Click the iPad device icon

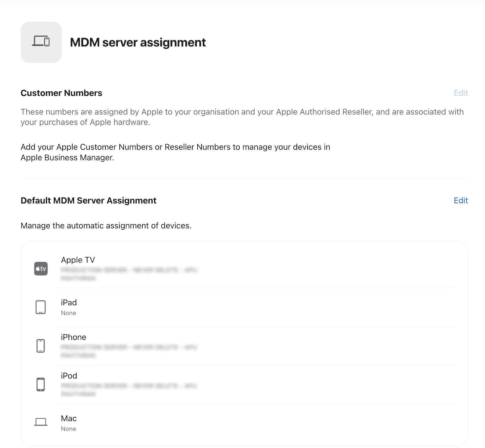coord(41,307)
